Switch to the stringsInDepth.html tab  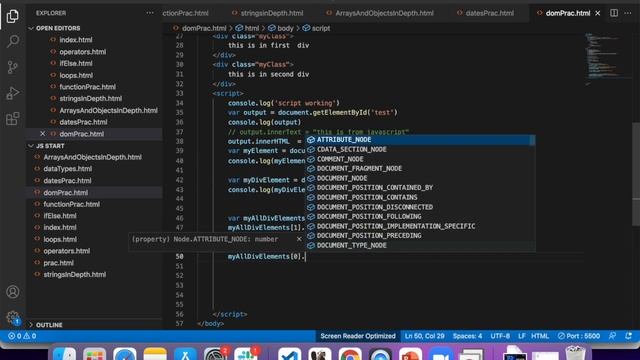[x=267, y=13]
